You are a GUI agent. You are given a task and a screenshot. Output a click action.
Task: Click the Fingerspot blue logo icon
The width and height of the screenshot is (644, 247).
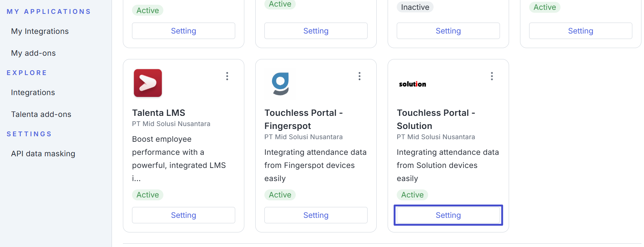tap(280, 83)
